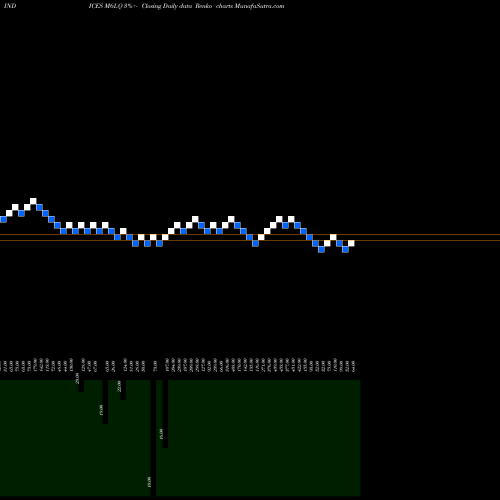Select the rightmost blue Renko brick
Viewport: 500px width, 500px height.
coord(345,249)
